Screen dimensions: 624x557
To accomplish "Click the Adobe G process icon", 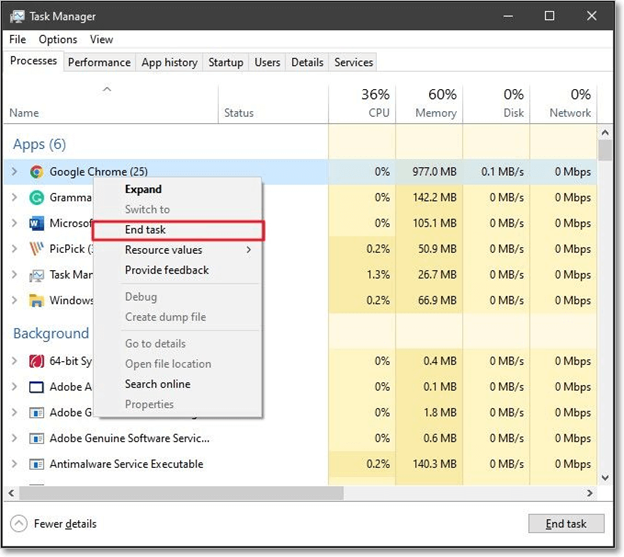I will (37, 413).
